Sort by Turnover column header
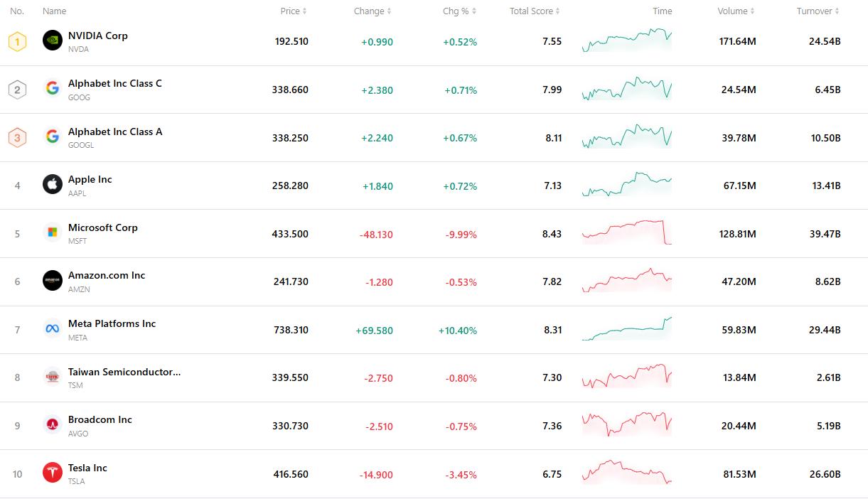The width and height of the screenshot is (868, 499). (x=818, y=11)
